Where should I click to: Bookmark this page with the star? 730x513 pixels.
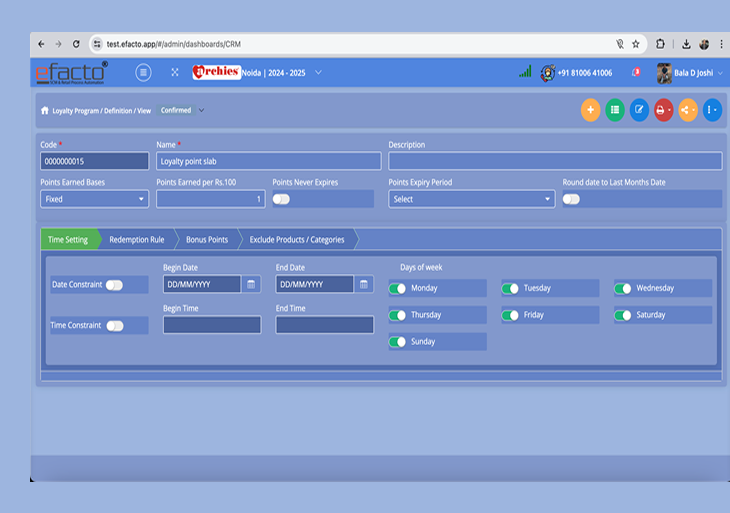(x=635, y=44)
